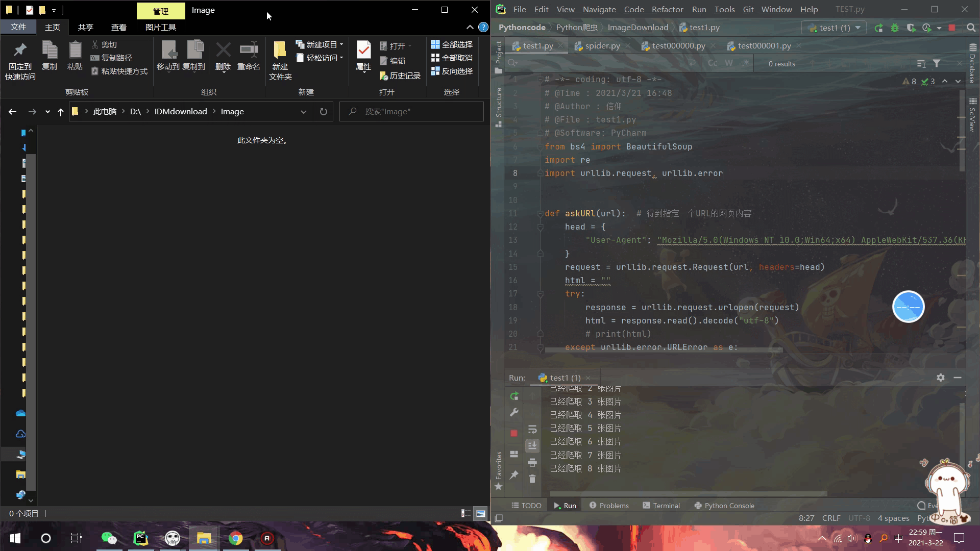Click the 搜索"Image" search box in Explorer

[x=411, y=112]
